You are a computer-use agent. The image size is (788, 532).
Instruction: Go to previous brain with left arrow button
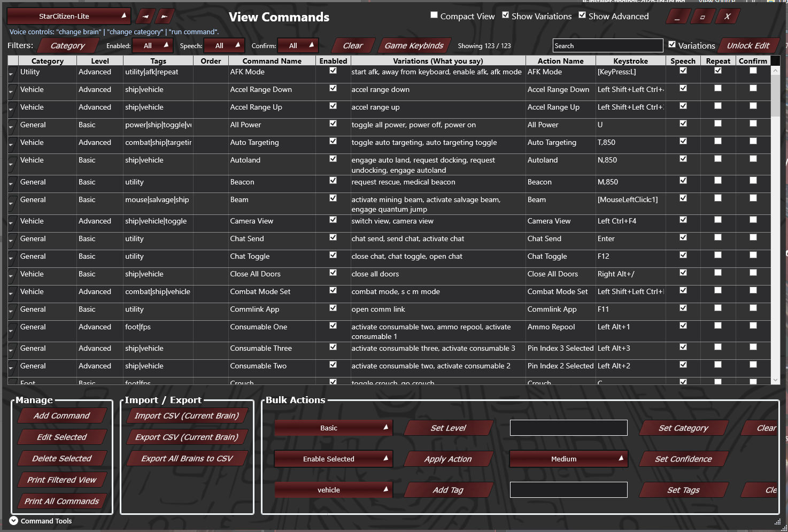(x=145, y=16)
